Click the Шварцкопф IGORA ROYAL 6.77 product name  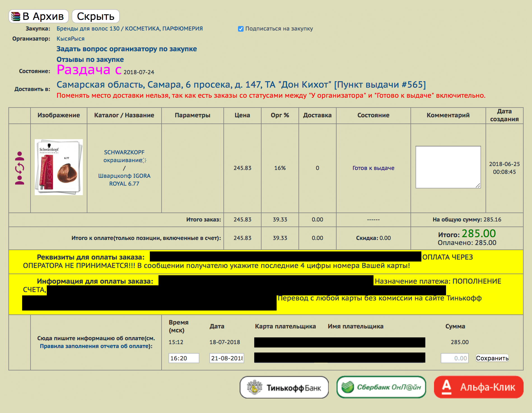[124, 180]
